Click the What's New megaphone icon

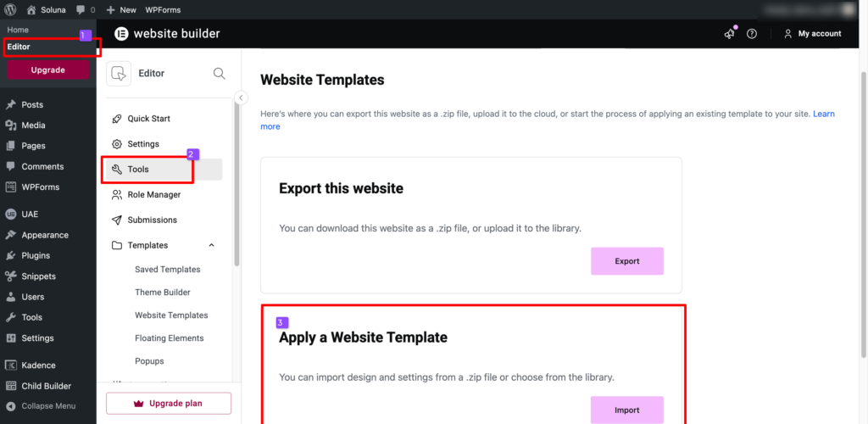coord(729,34)
